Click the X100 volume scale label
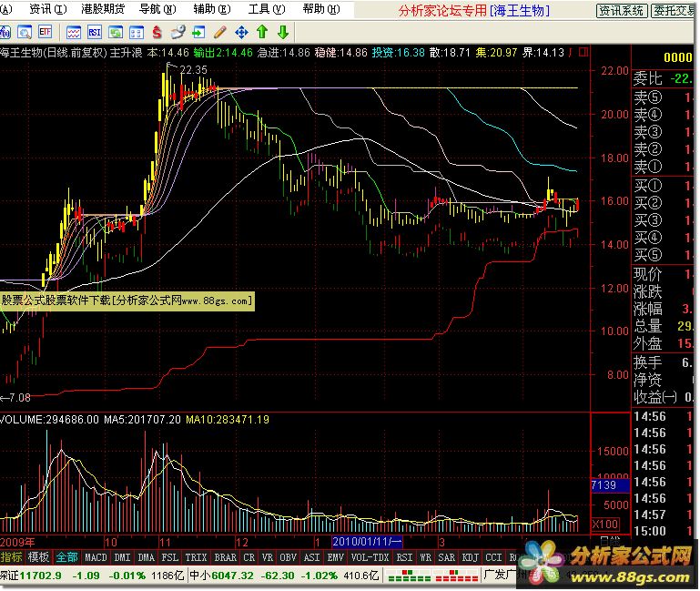This screenshot has width=700, height=591. pyautogui.click(x=605, y=524)
